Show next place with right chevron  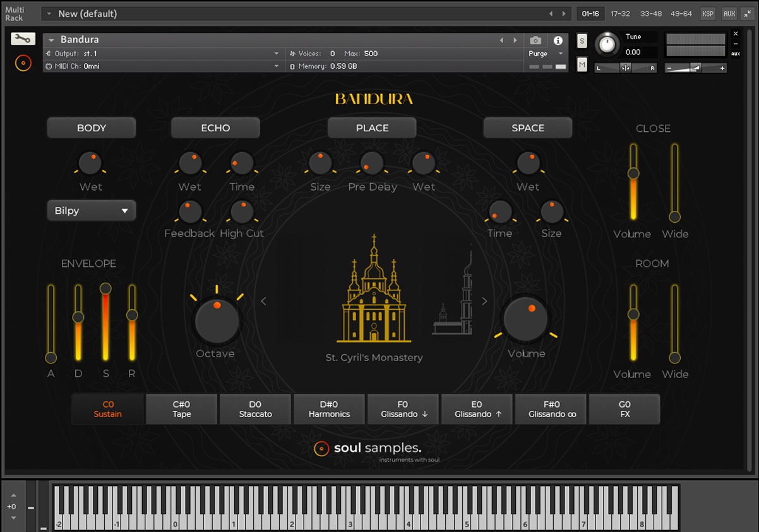coord(484,301)
